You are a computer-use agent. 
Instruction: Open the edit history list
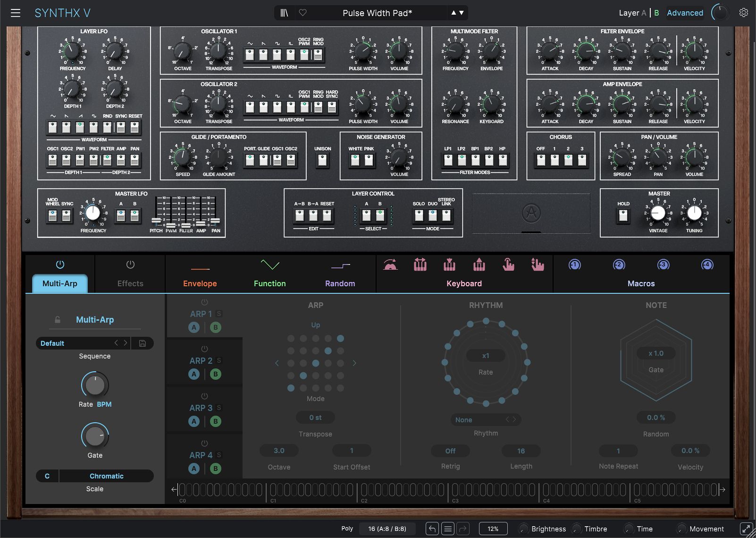448,529
